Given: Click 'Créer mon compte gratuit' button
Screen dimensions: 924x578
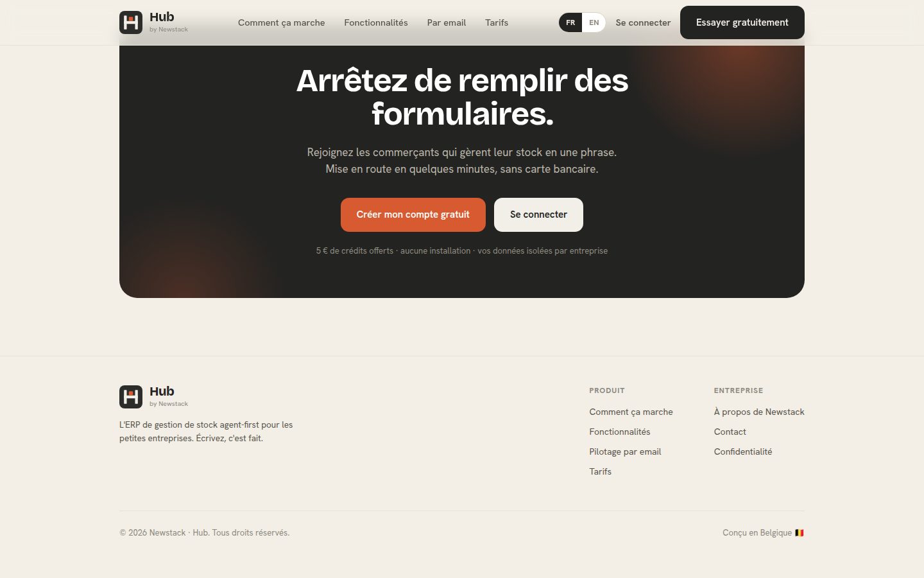Looking at the screenshot, I should click(413, 215).
